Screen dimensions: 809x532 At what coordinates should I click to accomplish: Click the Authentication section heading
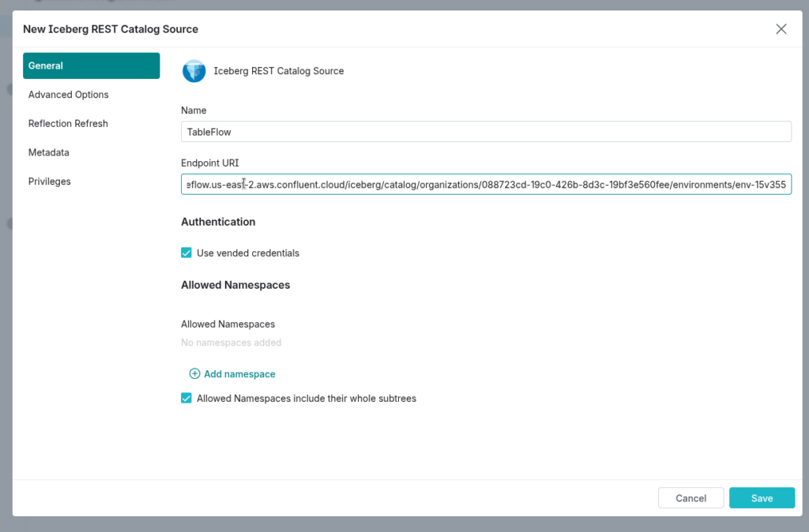pyautogui.click(x=218, y=222)
